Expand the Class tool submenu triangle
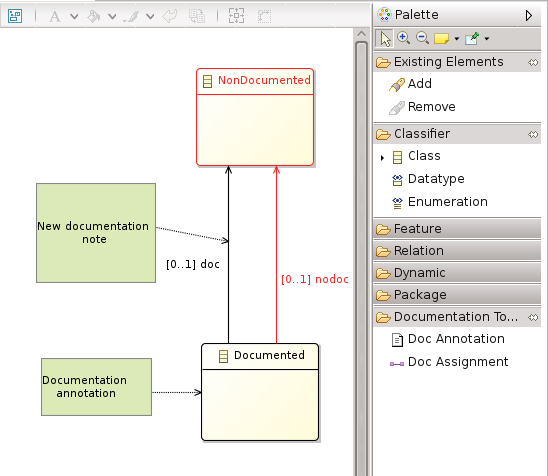The image size is (548, 476). click(x=382, y=158)
